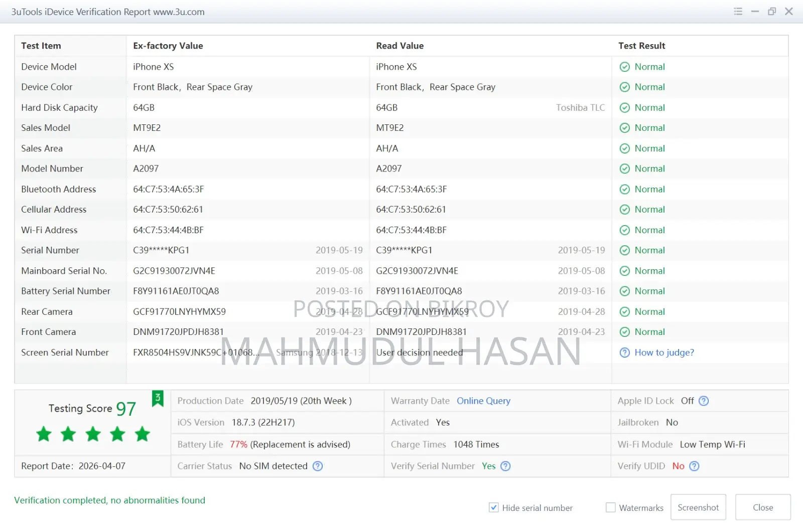
Task: Click the green check icon for Device Model
Action: coord(624,67)
